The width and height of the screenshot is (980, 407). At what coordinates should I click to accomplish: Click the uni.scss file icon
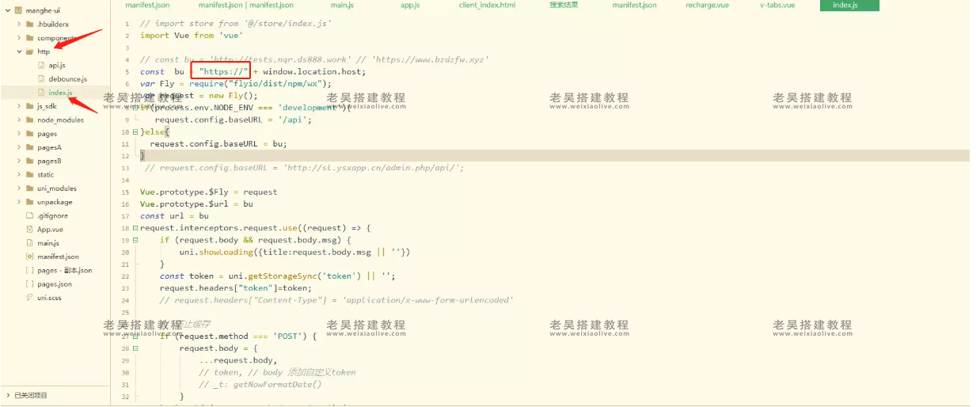(x=30, y=298)
